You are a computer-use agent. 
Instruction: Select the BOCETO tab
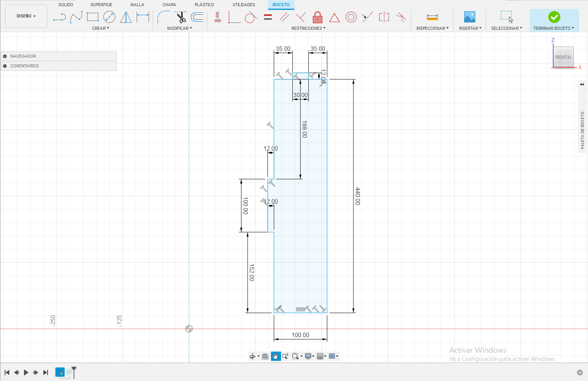pos(281,5)
